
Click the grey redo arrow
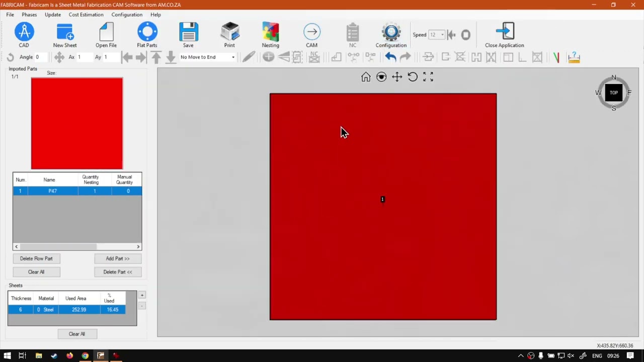[x=406, y=57]
